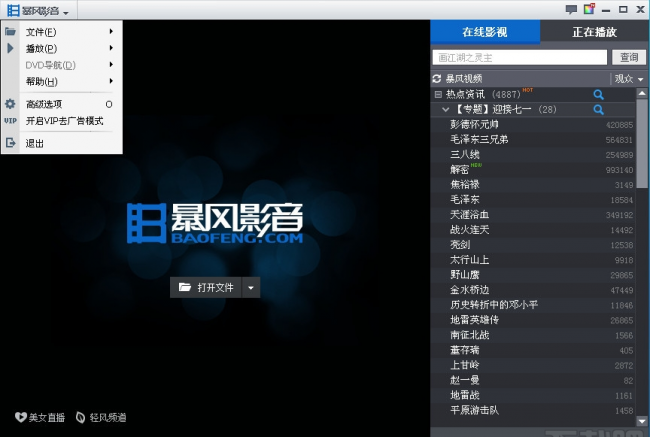Switch to the 正在播放 tab
The image size is (650, 437).
tap(595, 32)
